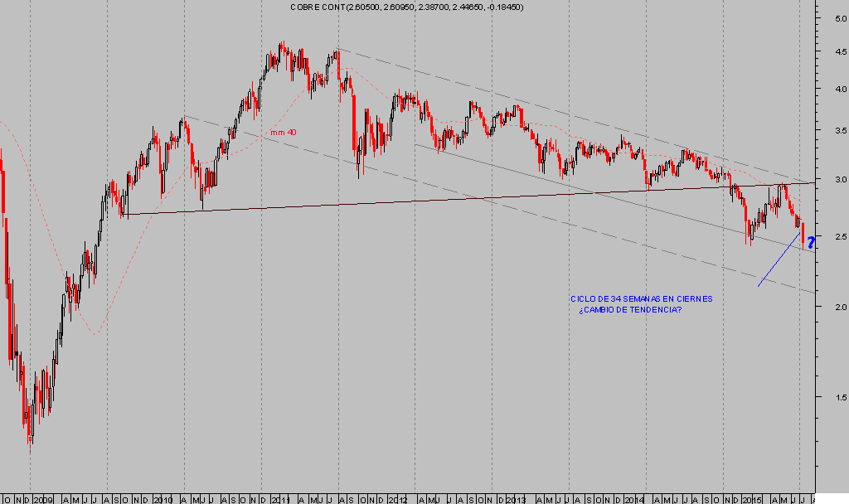Select the 2010 label on the time axis
Viewport: 849px width, 504px height.
point(163,500)
